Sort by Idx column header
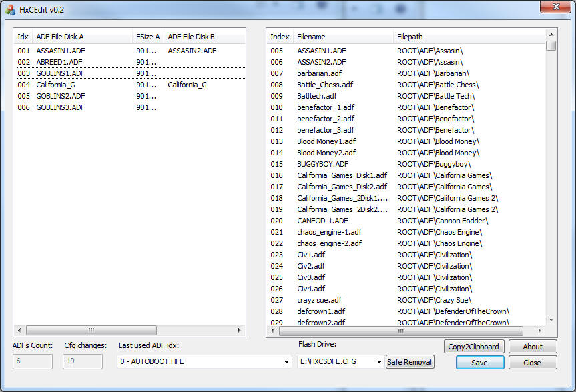Viewport: 576px width, 392px height. point(23,37)
